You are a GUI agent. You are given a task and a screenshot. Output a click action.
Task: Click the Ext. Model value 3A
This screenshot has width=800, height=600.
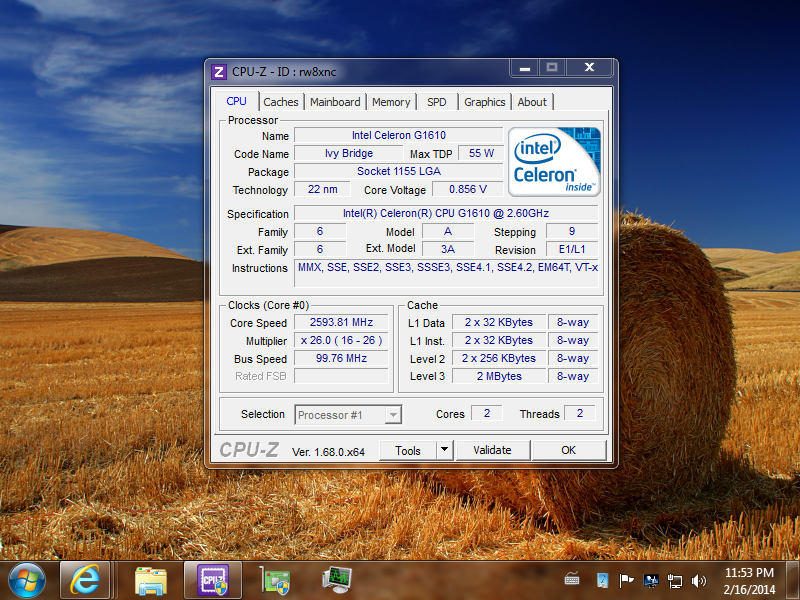448,249
